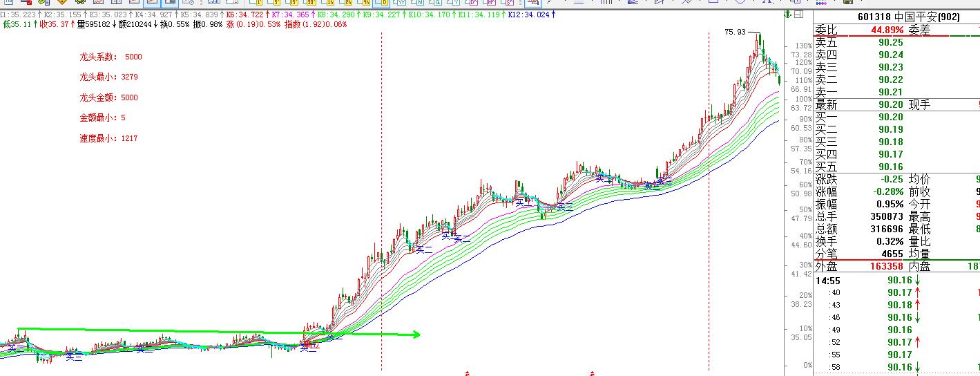
Task: Click the 龙头最小 3279 indicator label
Action: click(108, 77)
